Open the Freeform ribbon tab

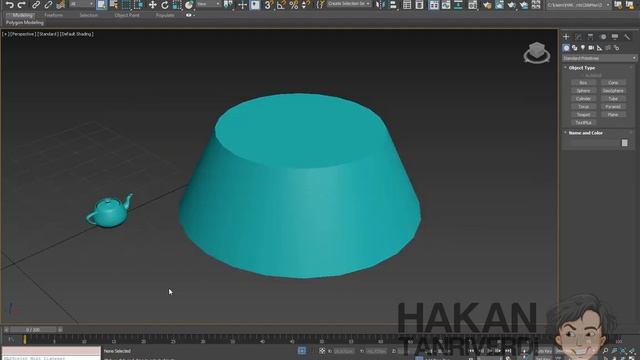[53, 15]
